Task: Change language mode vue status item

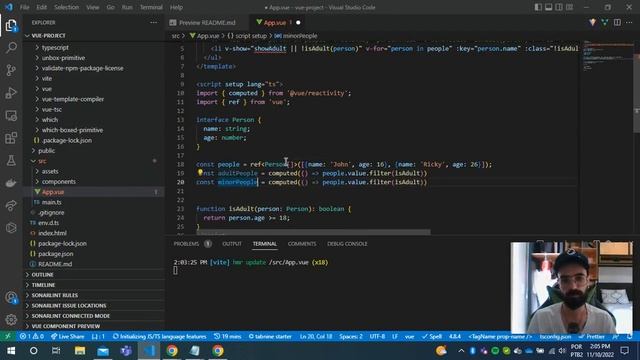Action: click(x=409, y=337)
